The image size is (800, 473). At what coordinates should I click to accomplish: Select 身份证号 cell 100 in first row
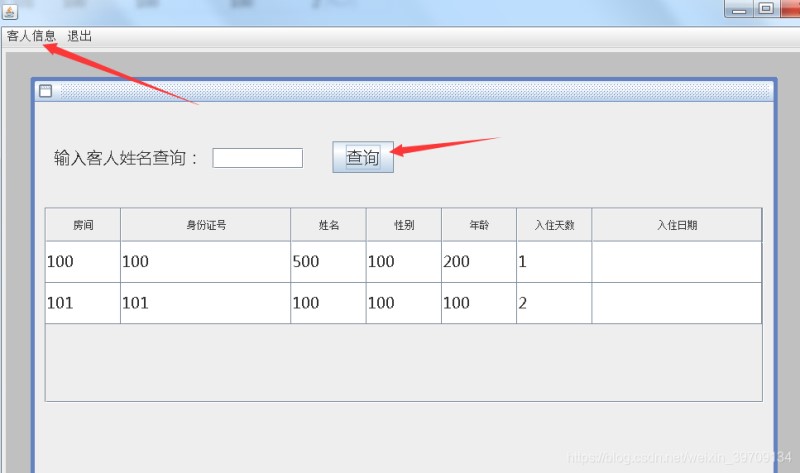tap(206, 262)
